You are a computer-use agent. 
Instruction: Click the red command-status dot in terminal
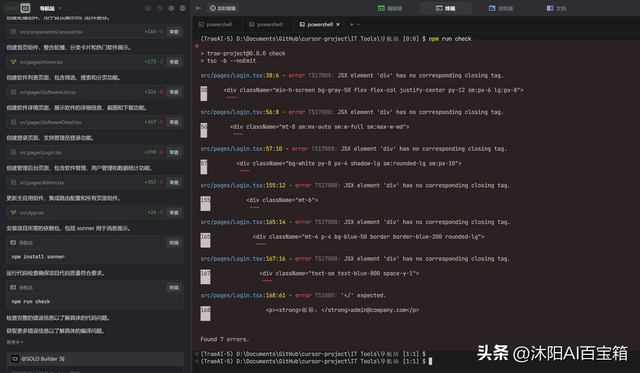[x=197, y=46]
